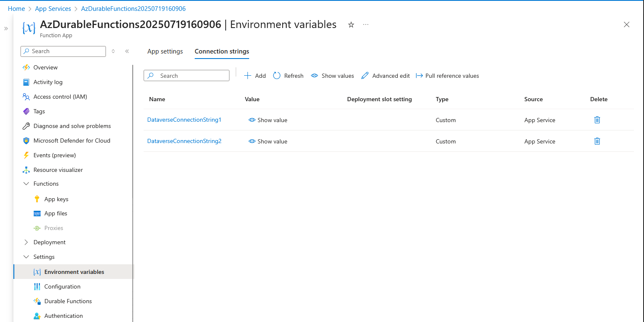Click the Type column header
The height and width of the screenshot is (322, 644).
point(442,99)
